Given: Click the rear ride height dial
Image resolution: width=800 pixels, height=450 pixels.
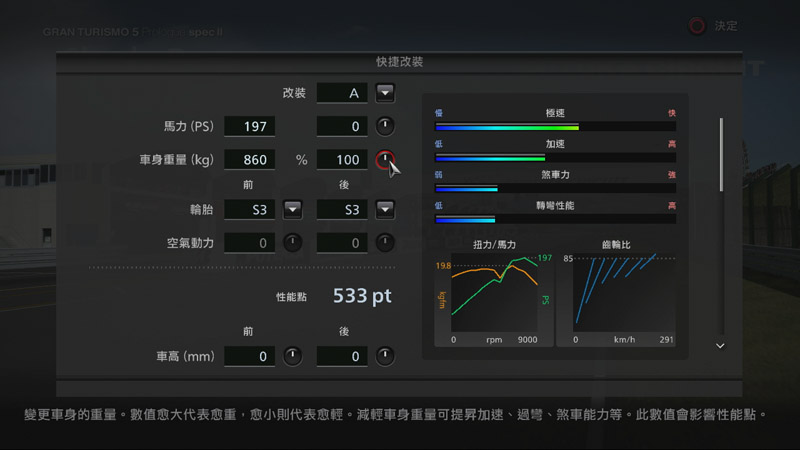Looking at the screenshot, I should tap(385, 356).
